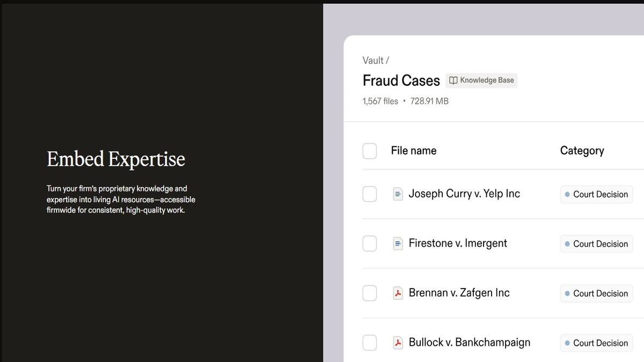Image resolution: width=644 pixels, height=362 pixels.
Task: Sort by the Category column header
Action: coord(582,151)
